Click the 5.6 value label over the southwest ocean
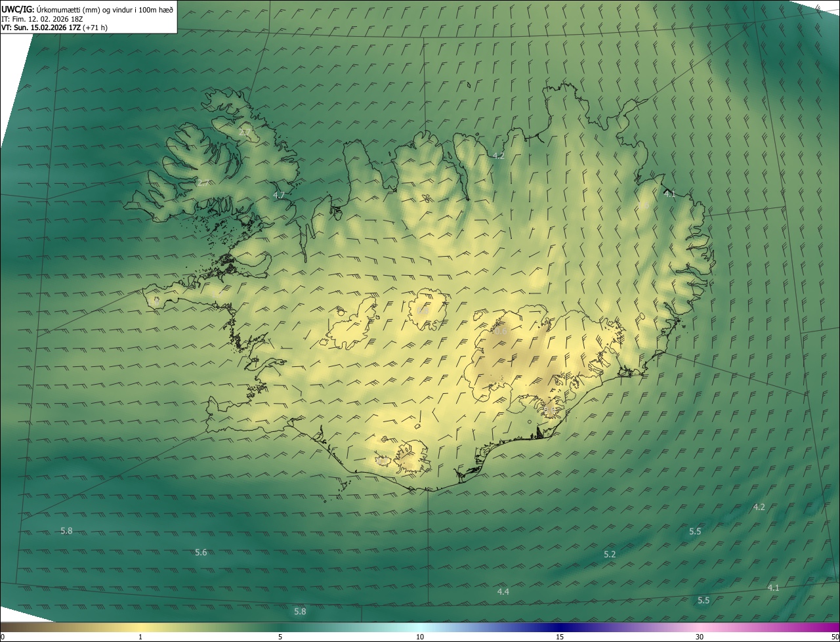The image size is (840, 642). point(201,553)
